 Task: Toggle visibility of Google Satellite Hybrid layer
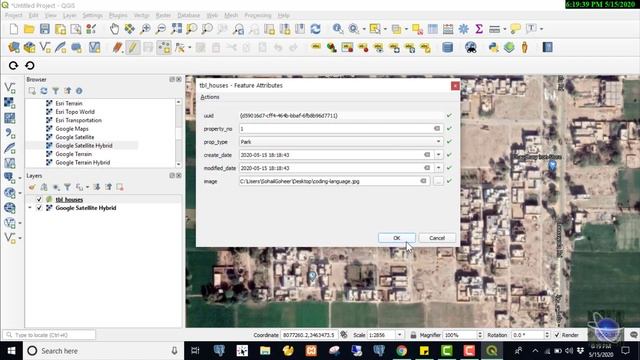39,208
